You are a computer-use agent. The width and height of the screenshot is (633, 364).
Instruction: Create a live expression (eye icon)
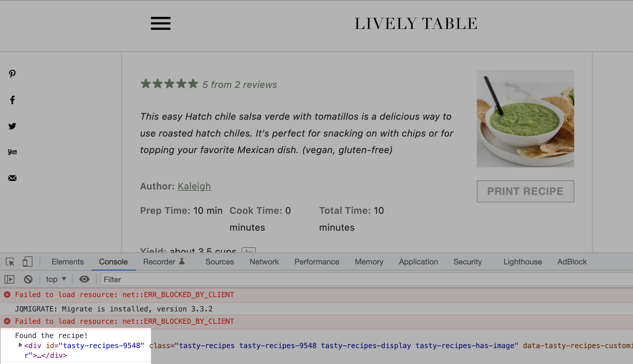click(84, 279)
